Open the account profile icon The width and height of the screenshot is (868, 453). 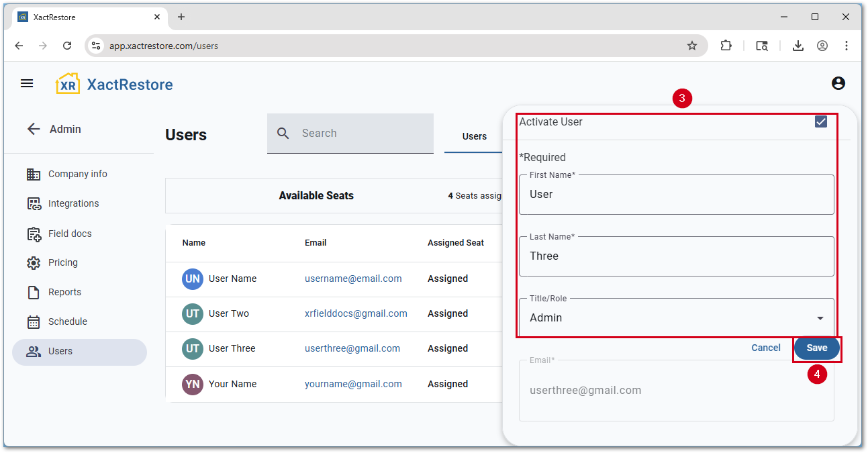click(x=838, y=83)
